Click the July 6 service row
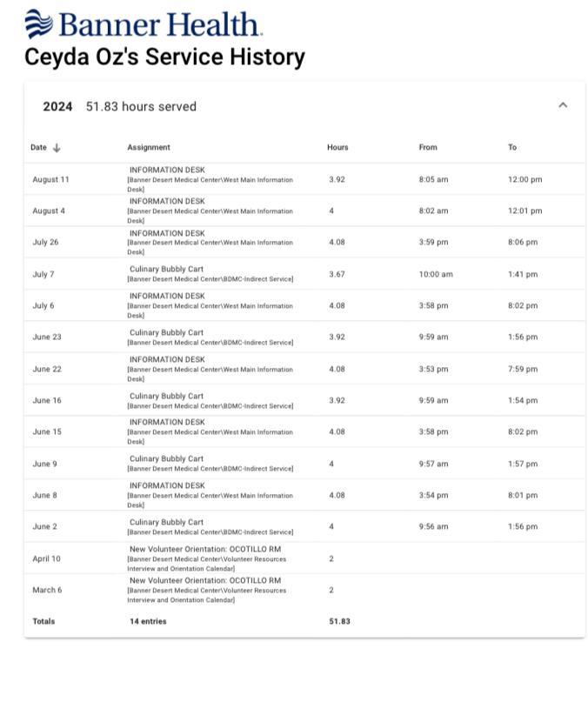The height and width of the screenshot is (715, 588). click(43, 305)
